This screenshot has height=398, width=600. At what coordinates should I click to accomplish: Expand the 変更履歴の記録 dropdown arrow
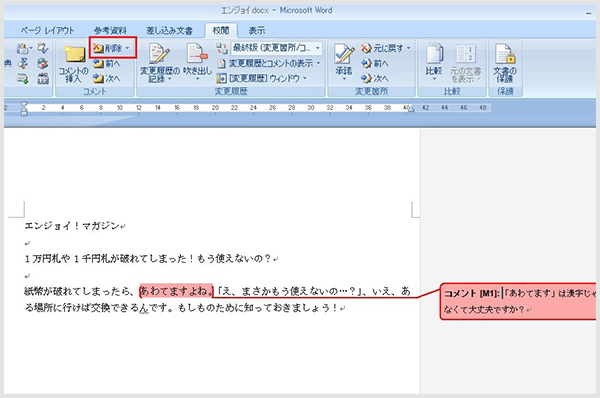point(170,80)
